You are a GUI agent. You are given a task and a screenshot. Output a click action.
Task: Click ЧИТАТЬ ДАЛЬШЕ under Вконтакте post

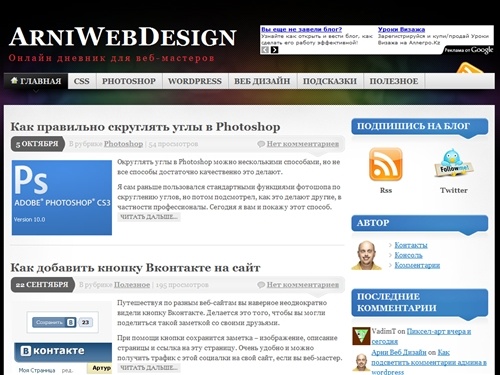click(x=149, y=368)
